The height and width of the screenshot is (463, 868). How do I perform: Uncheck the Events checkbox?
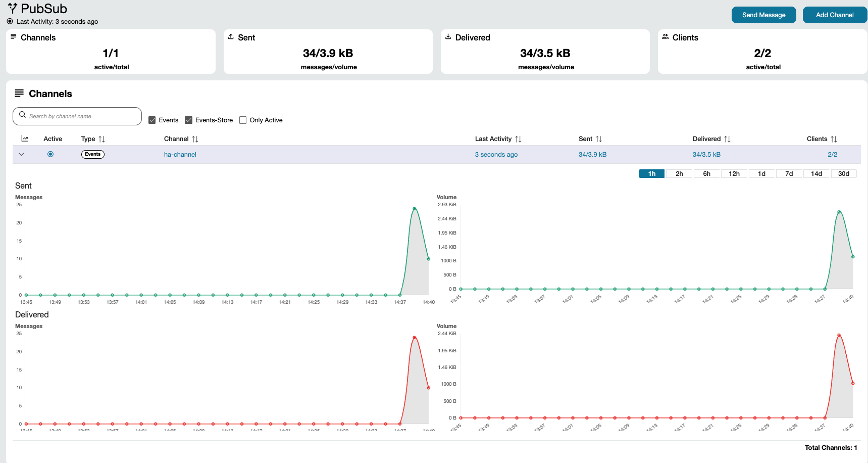152,120
